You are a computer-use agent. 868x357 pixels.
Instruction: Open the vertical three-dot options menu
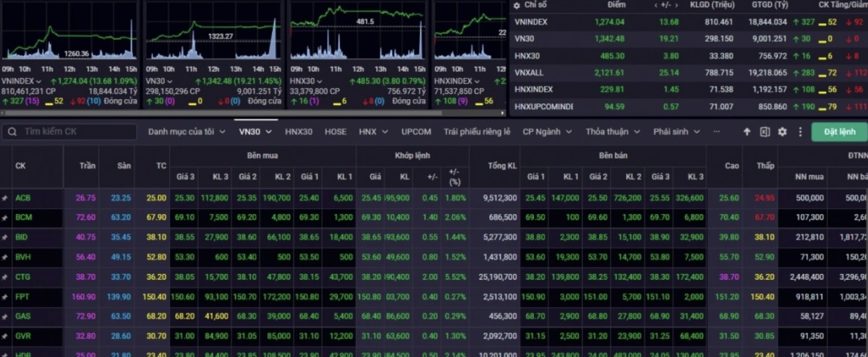[800, 132]
